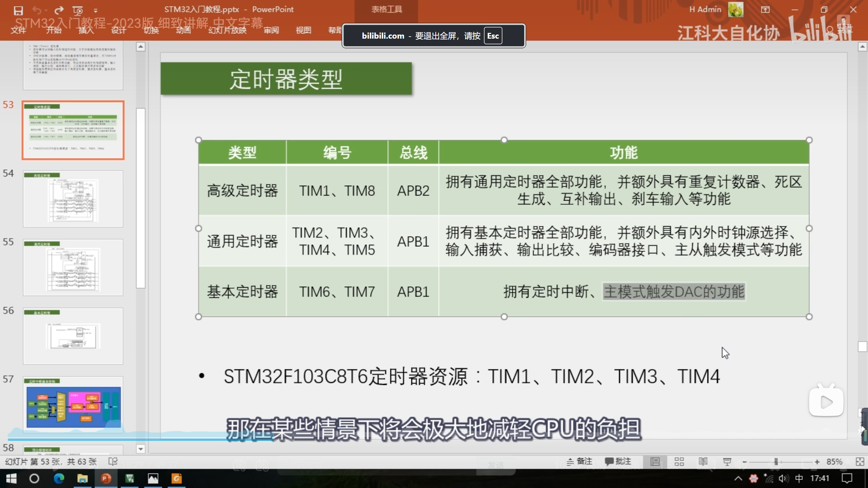Screen dimensions: 868x488
Task: Open the 插入 ribbon tab
Action: pos(86,30)
